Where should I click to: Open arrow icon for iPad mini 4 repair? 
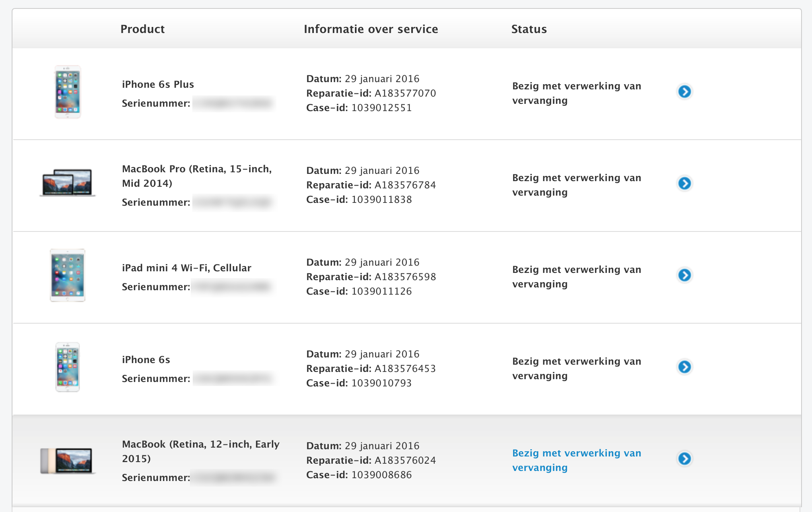pyautogui.click(x=684, y=275)
